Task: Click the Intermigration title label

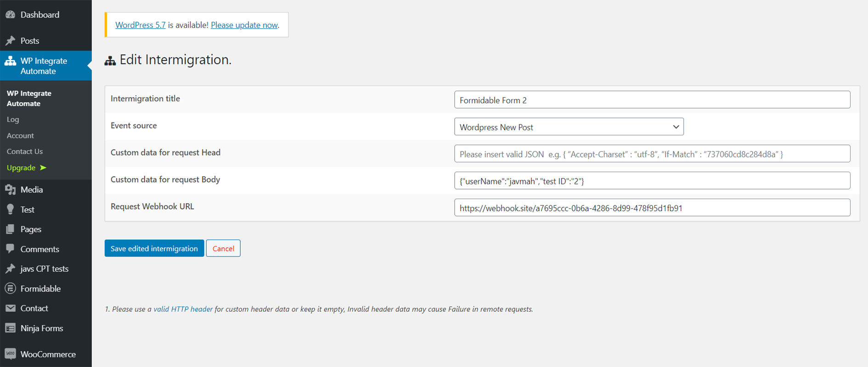Action: pos(145,99)
